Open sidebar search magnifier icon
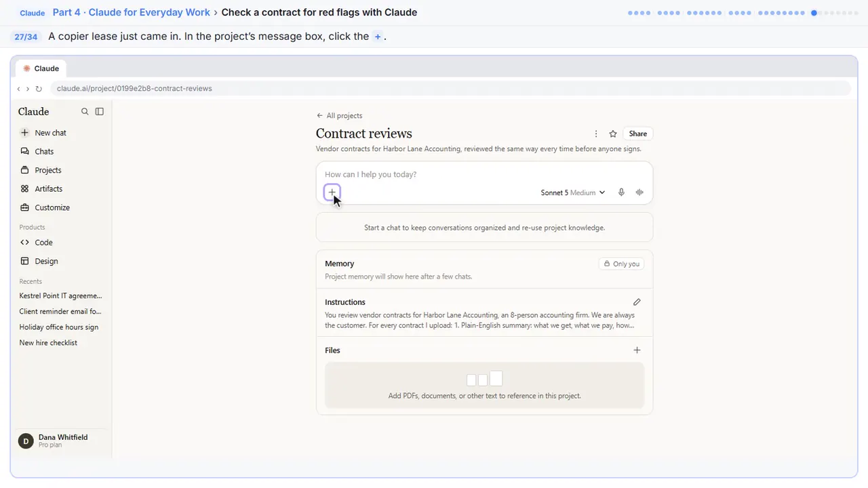 [85, 112]
